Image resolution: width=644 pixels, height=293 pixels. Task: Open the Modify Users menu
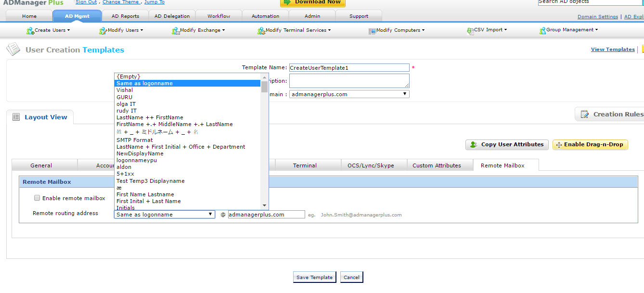coord(125,30)
